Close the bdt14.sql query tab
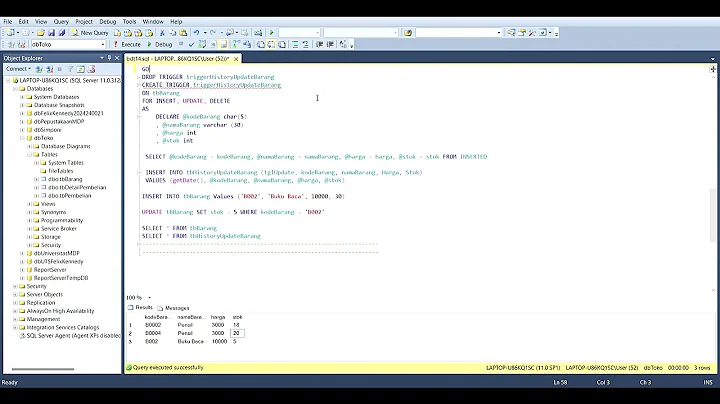 [236, 59]
